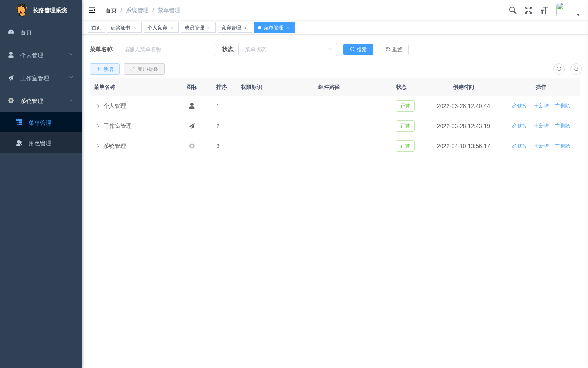Click 新增 in the 工作室管理 row
Screen dimensions: 588x368
[x=541, y=126]
